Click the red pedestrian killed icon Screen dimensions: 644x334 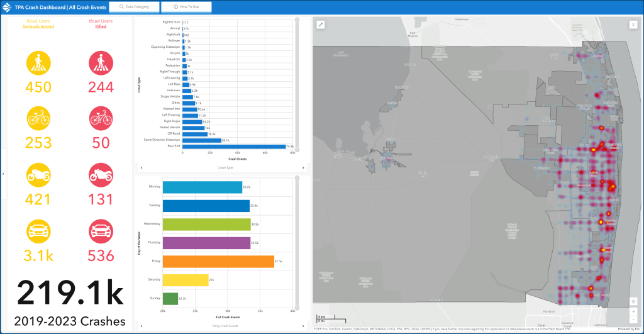pyautogui.click(x=101, y=64)
